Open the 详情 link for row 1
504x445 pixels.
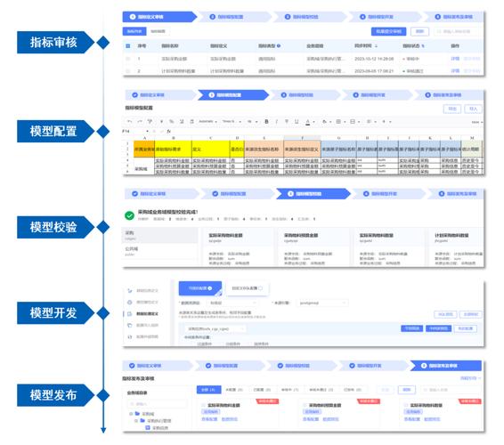pos(455,59)
